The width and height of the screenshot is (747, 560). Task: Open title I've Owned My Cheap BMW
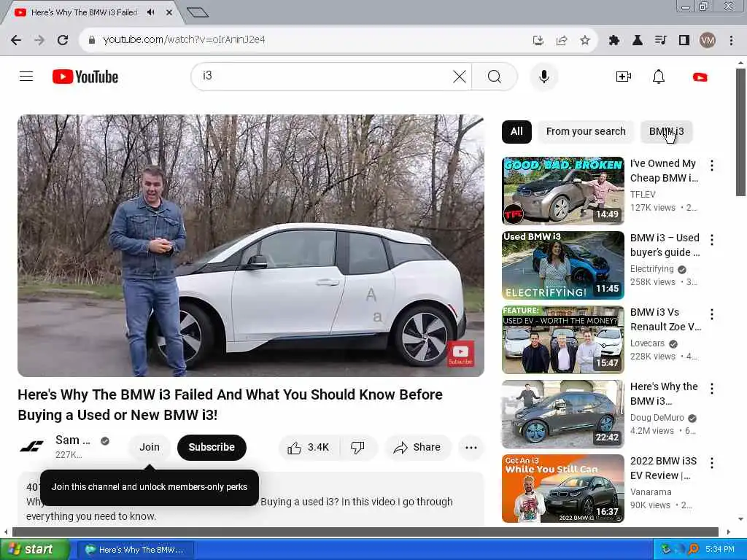[664, 171]
